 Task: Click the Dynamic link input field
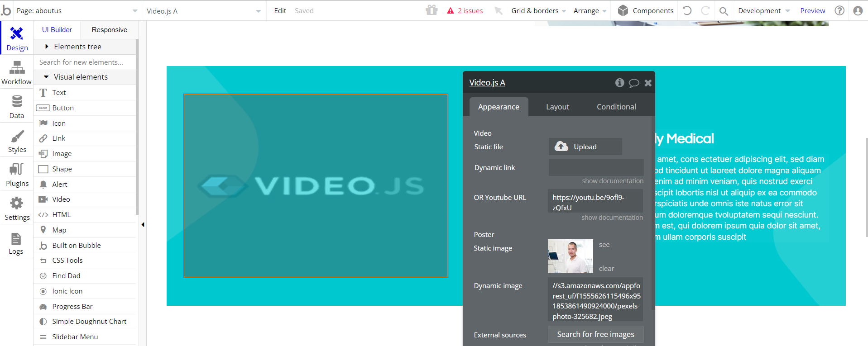[x=596, y=167]
